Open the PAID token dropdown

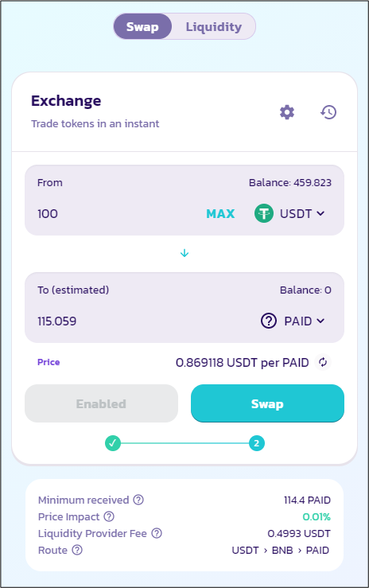click(x=293, y=321)
